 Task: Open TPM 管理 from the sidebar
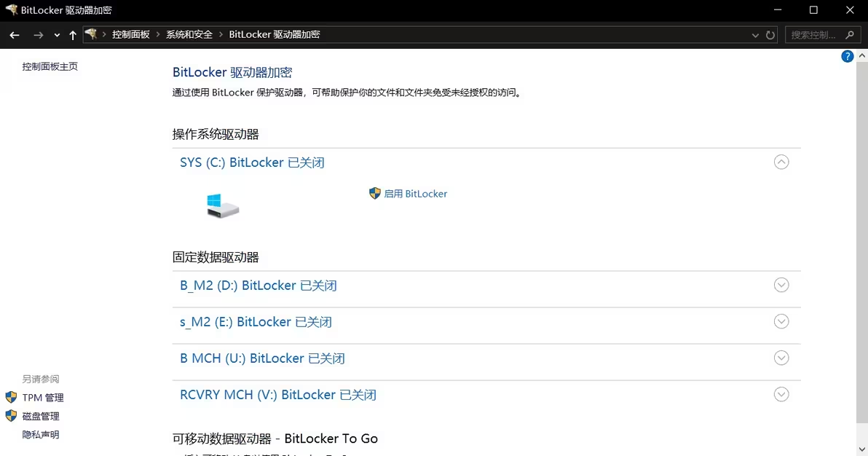42,397
